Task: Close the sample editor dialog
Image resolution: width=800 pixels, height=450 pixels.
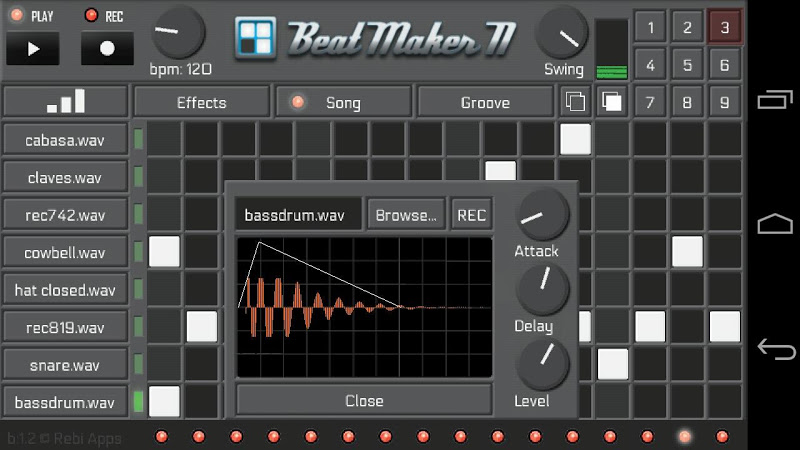Action: (x=364, y=401)
